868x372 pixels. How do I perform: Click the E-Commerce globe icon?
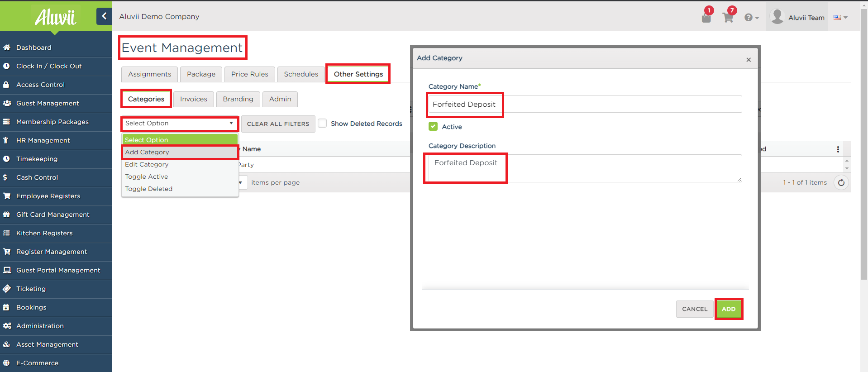7,363
